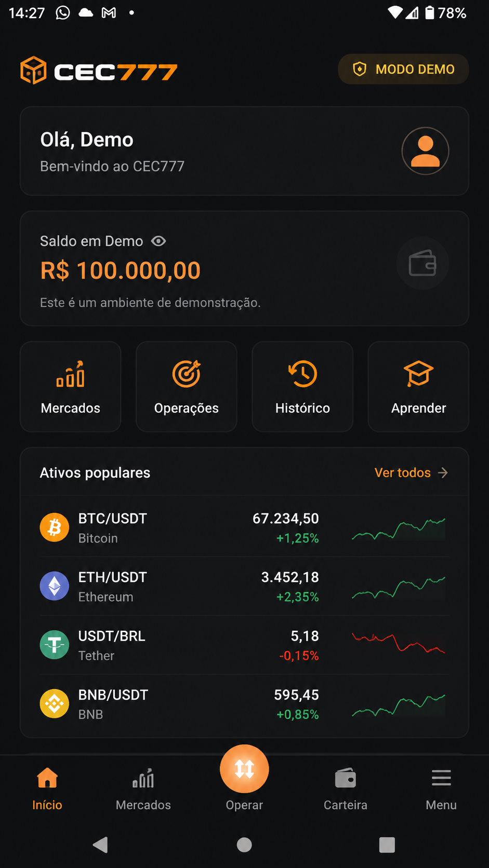
Task: Open the wallet icon in balance card
Action: click(422, 263)
